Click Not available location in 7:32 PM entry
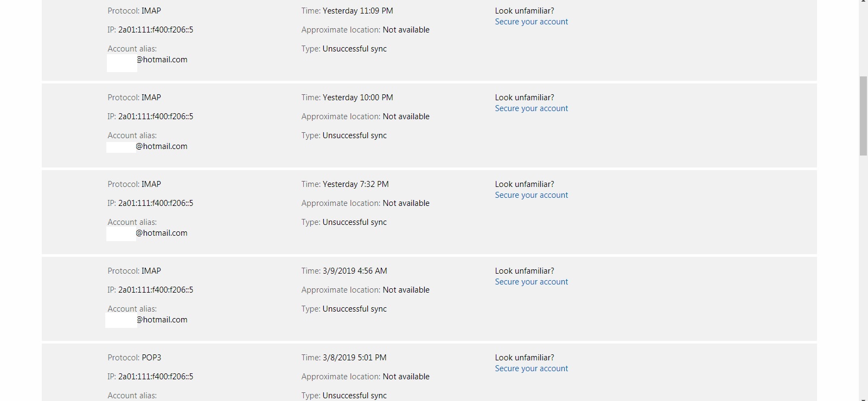 (x=406, y=203)
